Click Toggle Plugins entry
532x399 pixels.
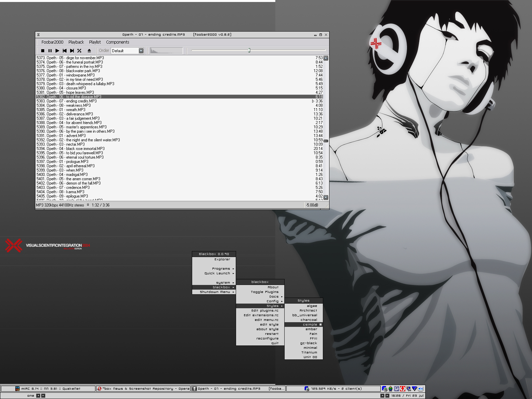click(260, 292)
